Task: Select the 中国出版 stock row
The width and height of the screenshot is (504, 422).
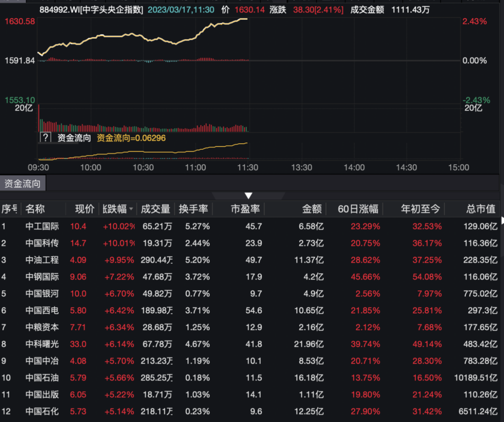Action: (249, 394)
